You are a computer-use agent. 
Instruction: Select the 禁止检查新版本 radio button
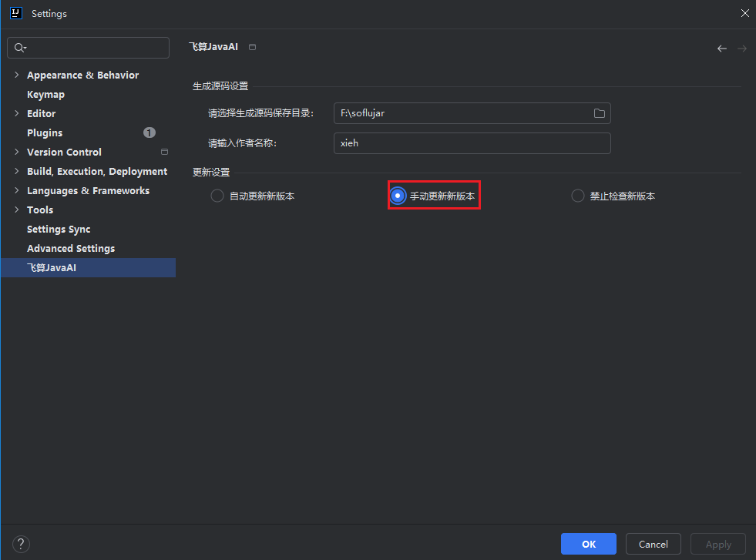point(578,196)
